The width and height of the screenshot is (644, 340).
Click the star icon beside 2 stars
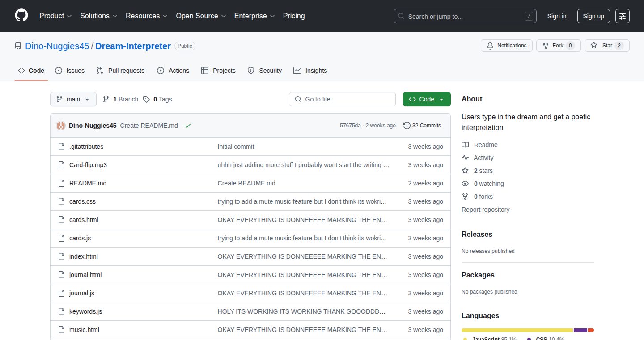465,171
